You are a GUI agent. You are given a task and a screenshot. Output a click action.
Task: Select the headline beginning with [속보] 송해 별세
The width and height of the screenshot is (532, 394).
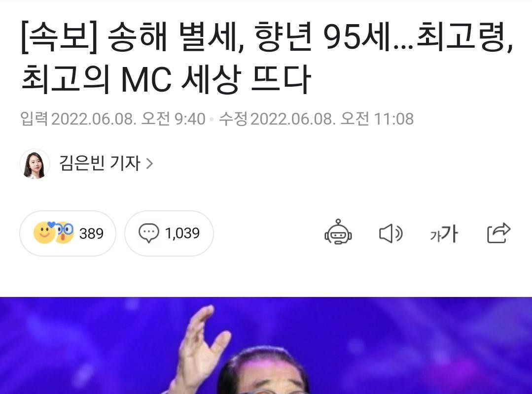(267, 57)
